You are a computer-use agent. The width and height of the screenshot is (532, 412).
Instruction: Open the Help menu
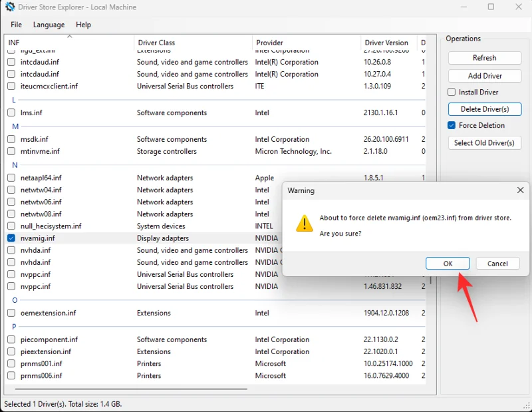click(83, 25)
